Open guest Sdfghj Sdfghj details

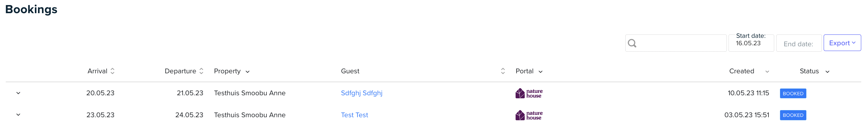(362, 93)
